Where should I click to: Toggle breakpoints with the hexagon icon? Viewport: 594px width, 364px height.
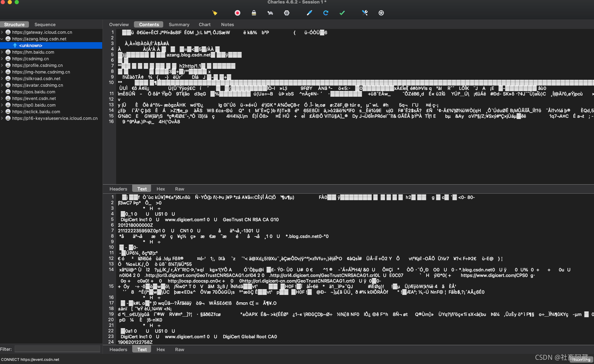[x=287, y=13]
